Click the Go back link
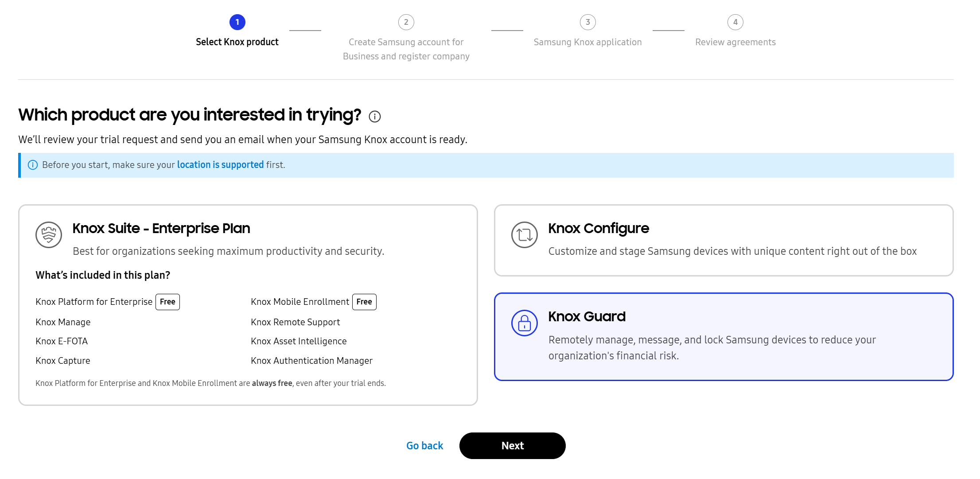 pos(424,445)
